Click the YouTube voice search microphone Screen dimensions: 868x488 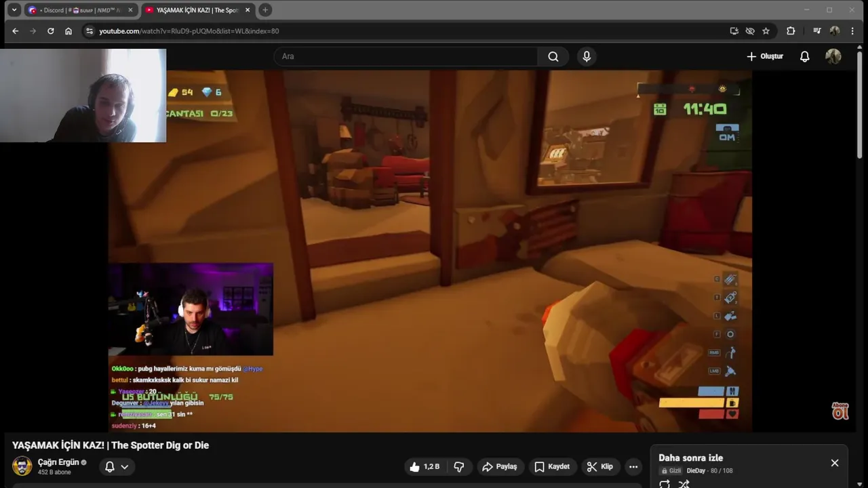[587, 56]
